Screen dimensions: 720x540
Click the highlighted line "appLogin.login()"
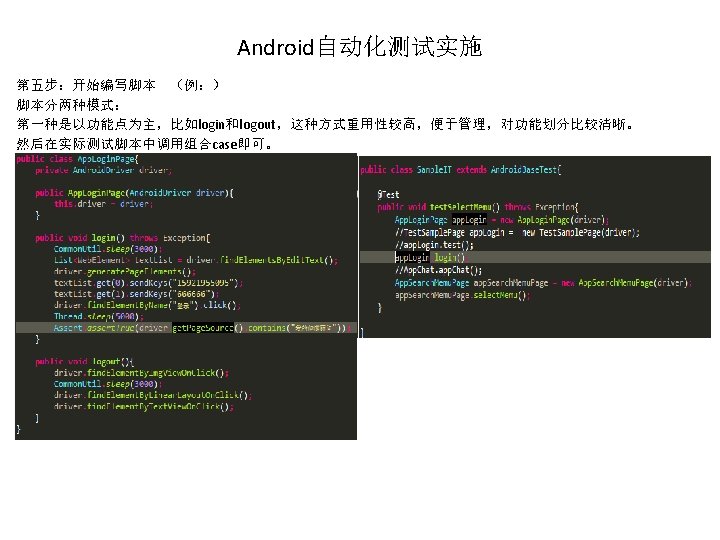click(535, 257)
